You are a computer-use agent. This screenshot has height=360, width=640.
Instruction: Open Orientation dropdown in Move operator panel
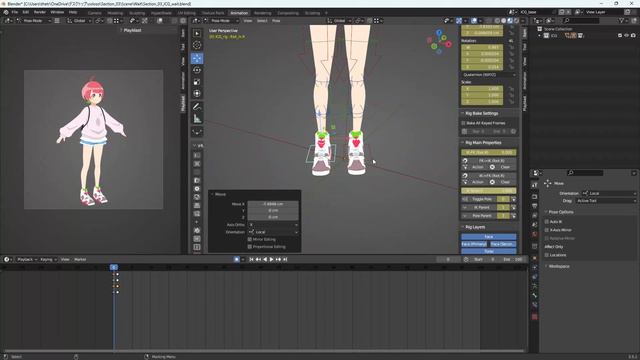click(x=273, y=232)
